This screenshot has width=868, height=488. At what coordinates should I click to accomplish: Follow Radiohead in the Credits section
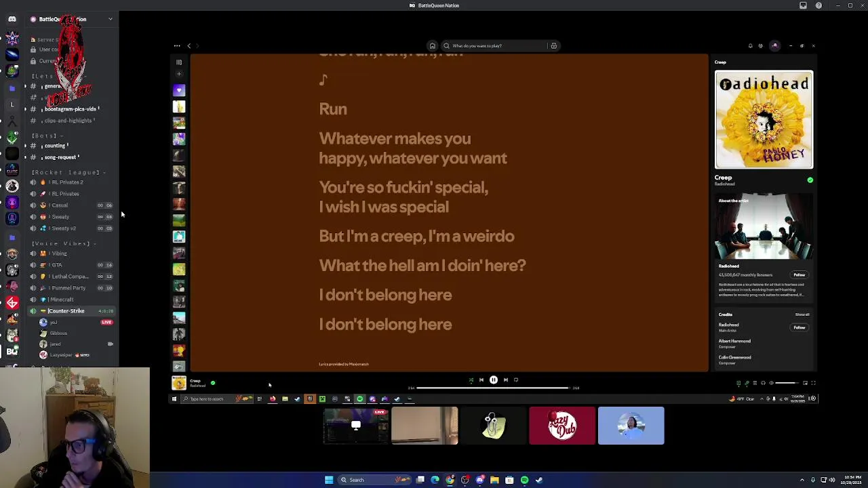pyautogui.click(x=800, y=328)
